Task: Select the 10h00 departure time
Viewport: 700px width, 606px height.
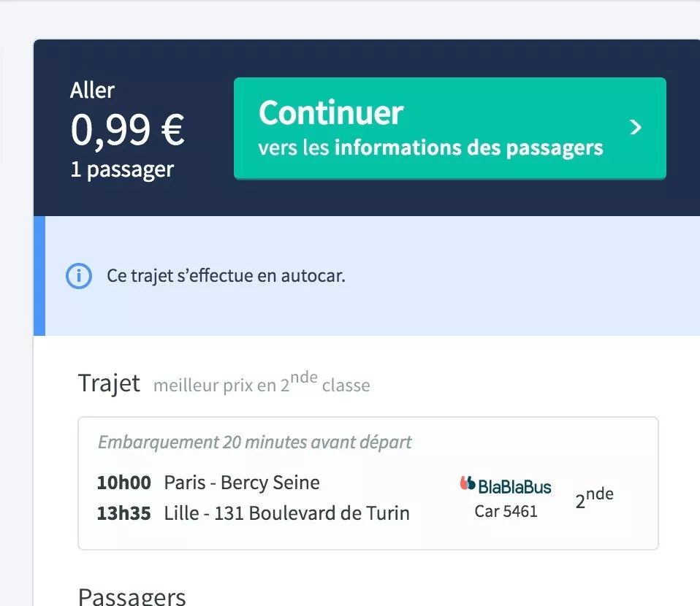Action: (x=124, y=483)
